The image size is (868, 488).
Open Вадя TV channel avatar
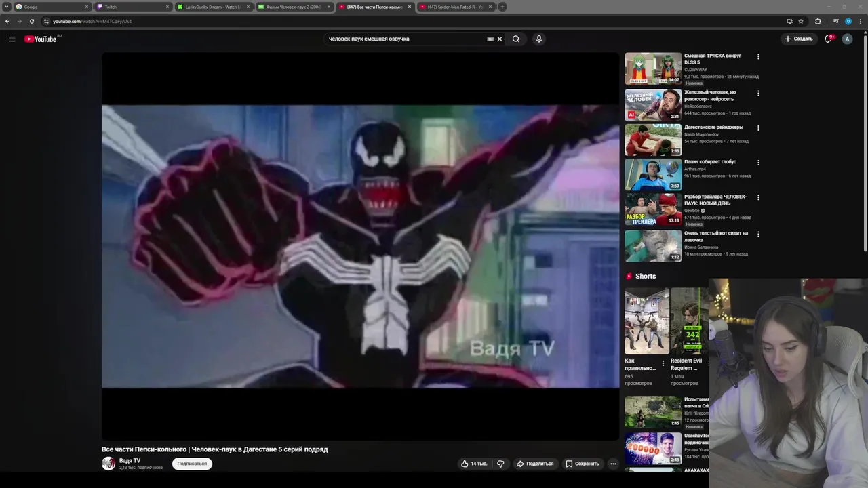(x=108, y=464)
